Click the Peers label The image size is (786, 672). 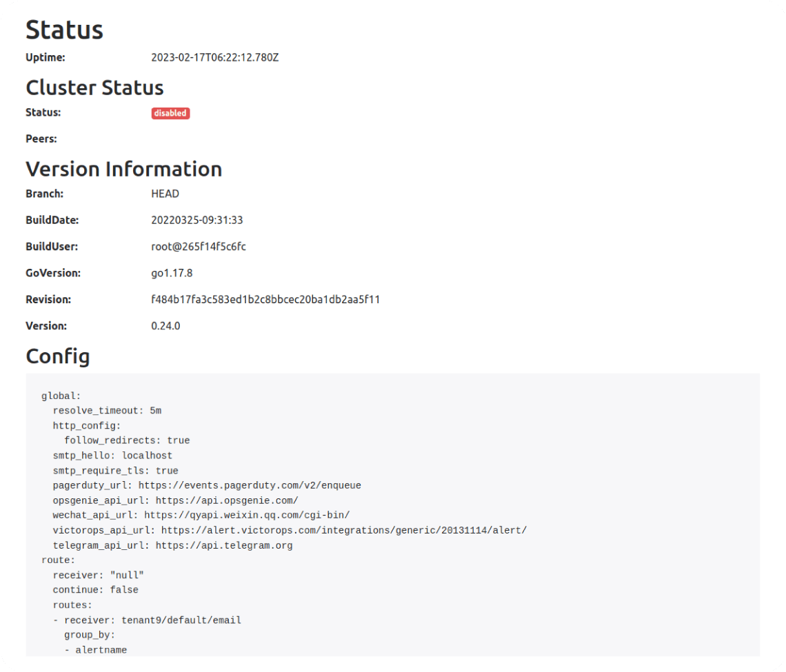coord(41,139)
